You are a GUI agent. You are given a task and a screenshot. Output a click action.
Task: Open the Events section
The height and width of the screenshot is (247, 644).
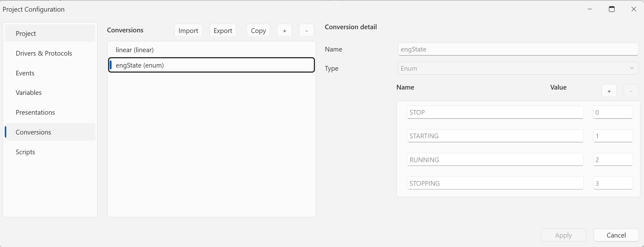(50, 73)
